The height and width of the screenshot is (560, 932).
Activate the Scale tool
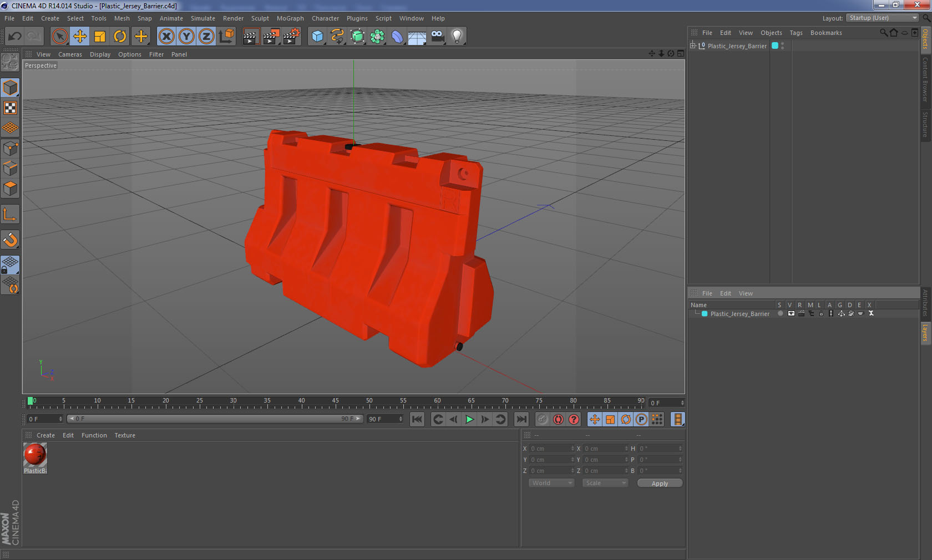click(x=100, y=37)
